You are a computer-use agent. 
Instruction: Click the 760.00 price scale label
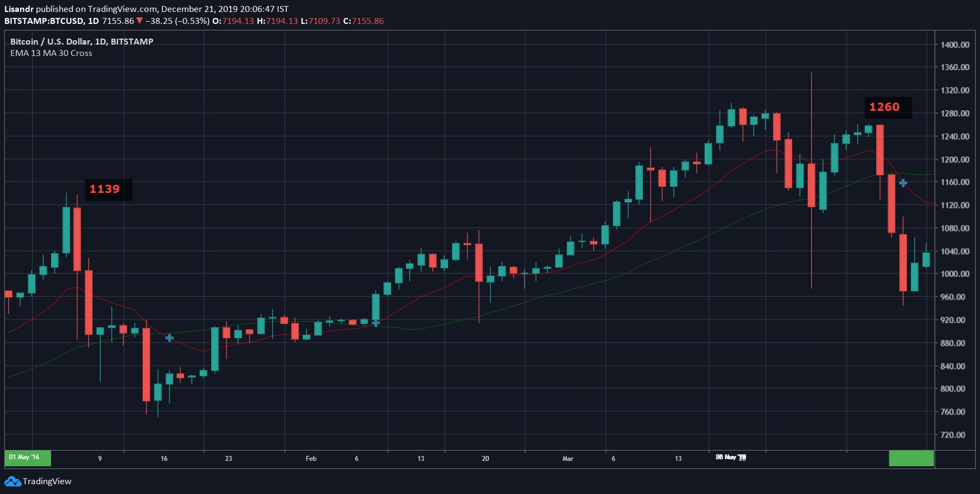(x=953, y=412)
